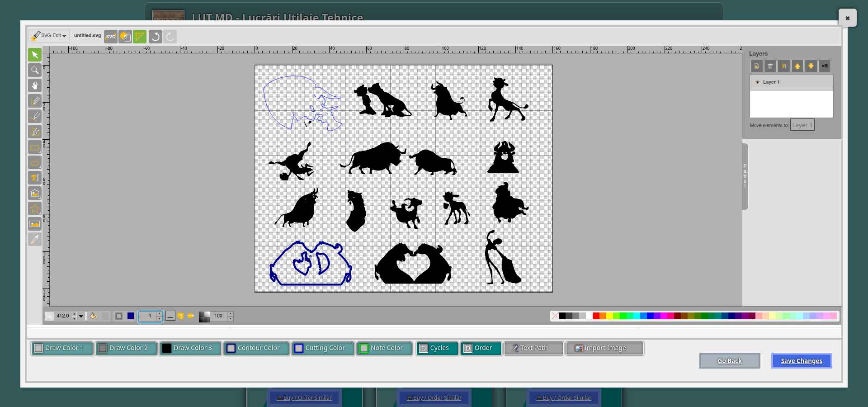This screenshot has width=868, height=407.
Task: Open the SVG source editor
Action: tap(111, 37)
